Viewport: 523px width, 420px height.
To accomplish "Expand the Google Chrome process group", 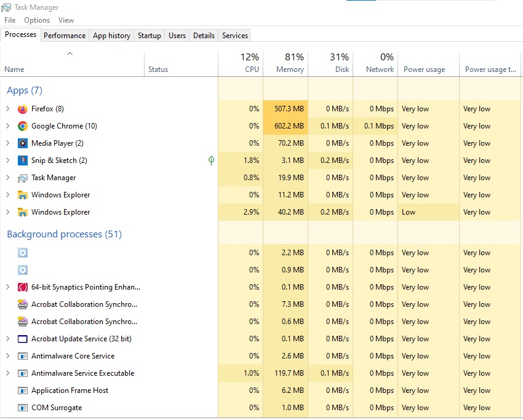I will [x=7, y=126].
